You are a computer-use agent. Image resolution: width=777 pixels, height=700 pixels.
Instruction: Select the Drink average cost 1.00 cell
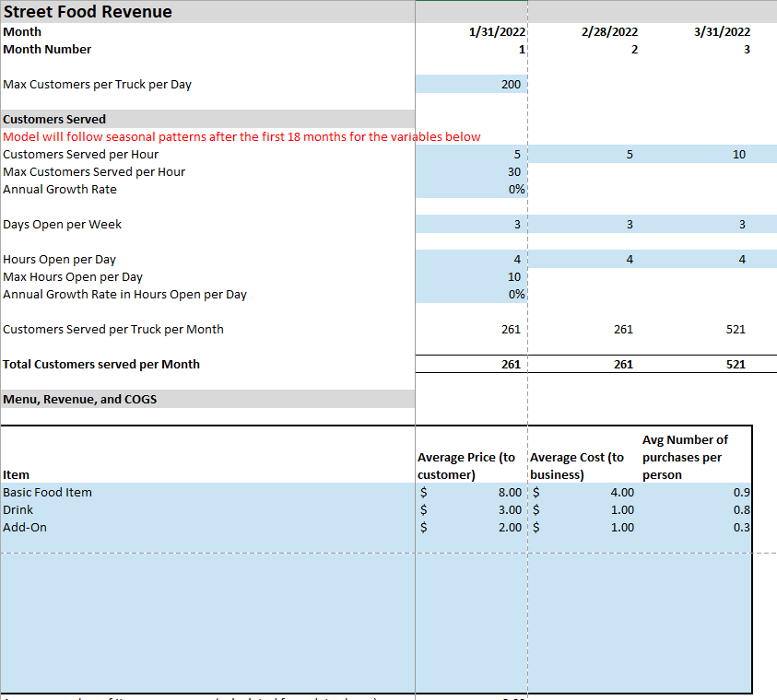621,510
